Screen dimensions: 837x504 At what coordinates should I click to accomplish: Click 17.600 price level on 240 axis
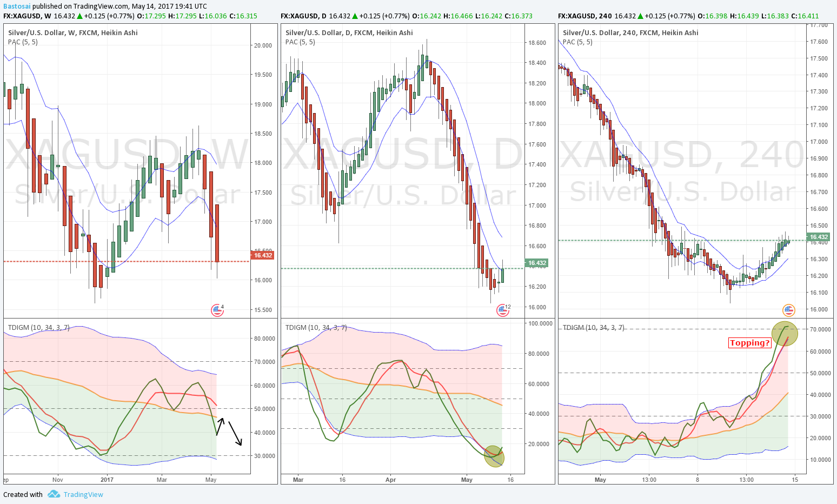[819, 42]
